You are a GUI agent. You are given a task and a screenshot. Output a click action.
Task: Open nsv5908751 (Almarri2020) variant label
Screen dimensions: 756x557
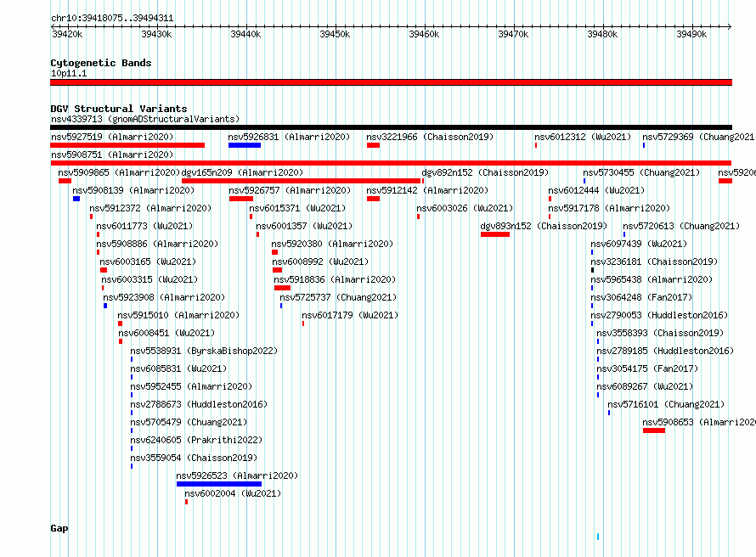[112, 155]
